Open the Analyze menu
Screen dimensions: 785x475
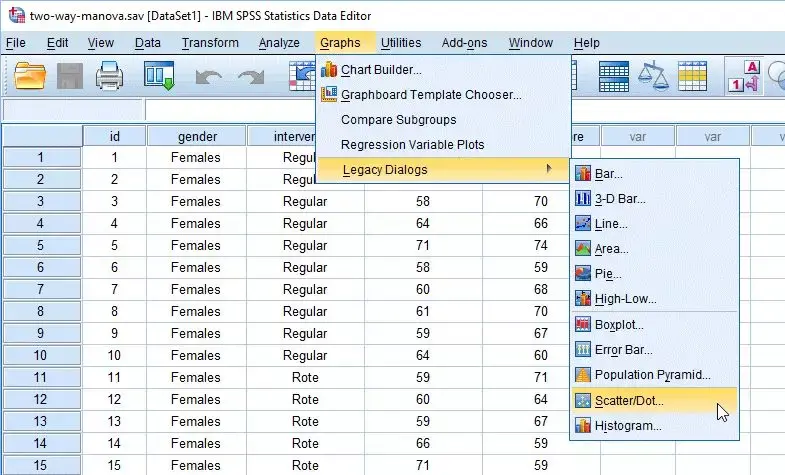click(279, 43)
